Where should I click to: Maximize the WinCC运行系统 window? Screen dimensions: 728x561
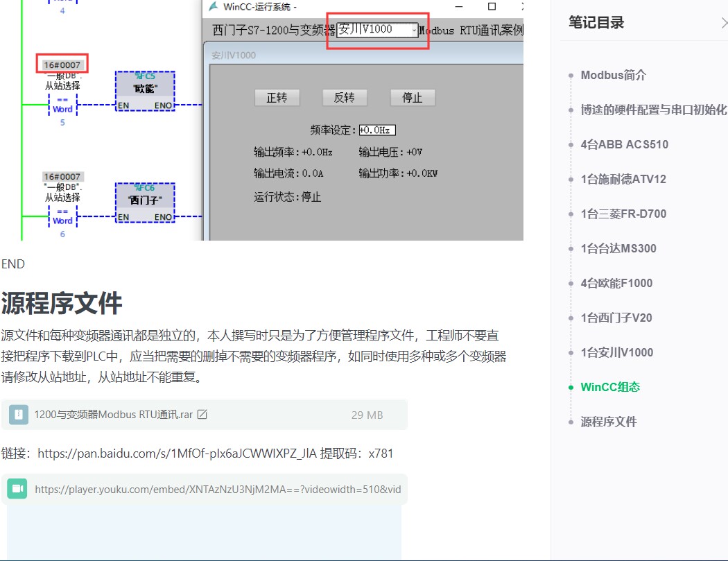click(492, 6)
